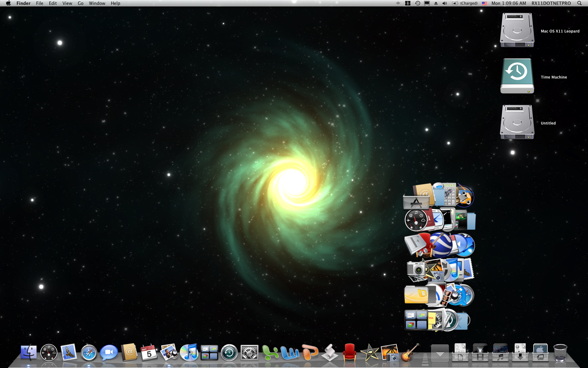Screen dimensions: 588x368
Task: Click the 'Untitled' drive label
Action: pos(548,123)
